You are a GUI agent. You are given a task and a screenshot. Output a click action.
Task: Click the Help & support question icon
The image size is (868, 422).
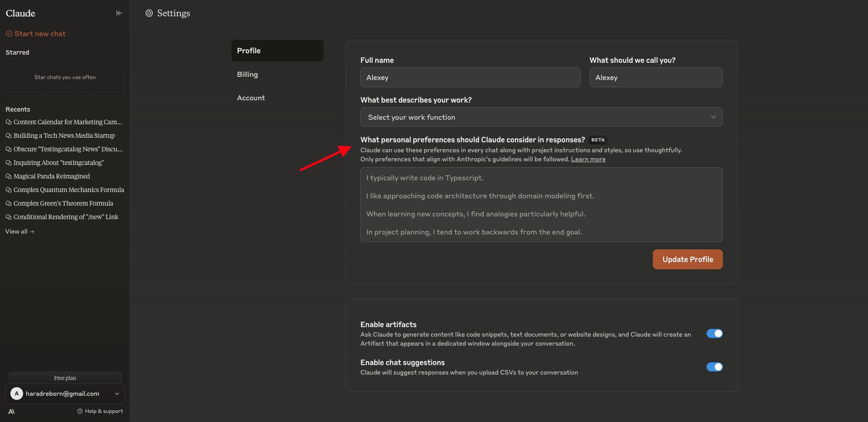[80, 411]
